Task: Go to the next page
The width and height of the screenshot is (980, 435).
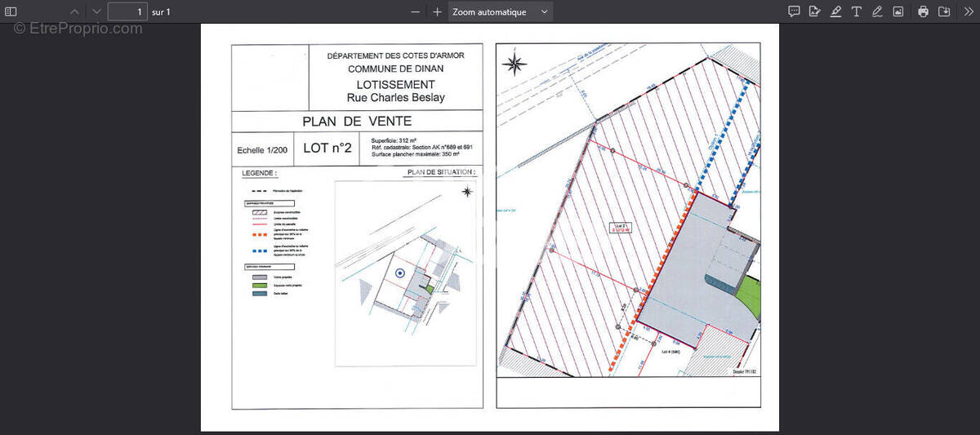Action: click(96, 11)
